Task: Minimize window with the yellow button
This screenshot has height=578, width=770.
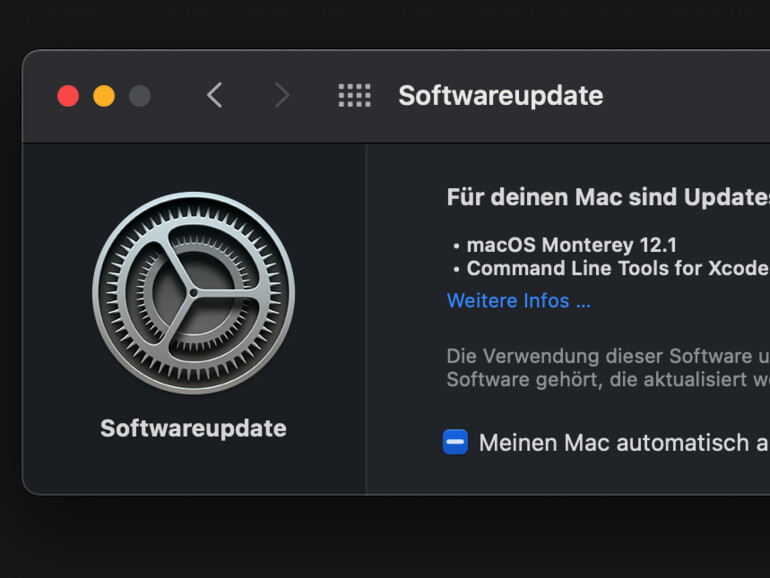Action: tap(104, 96)
